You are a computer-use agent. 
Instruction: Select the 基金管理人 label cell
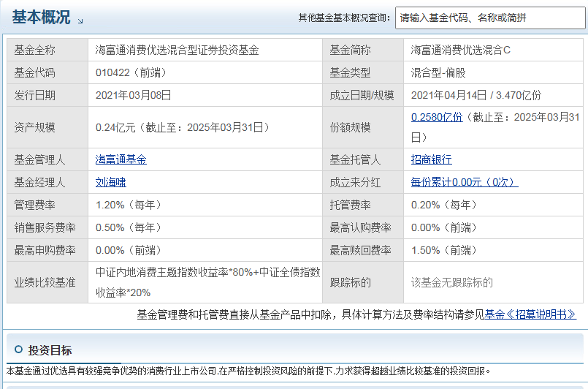[x=47, y=159]
